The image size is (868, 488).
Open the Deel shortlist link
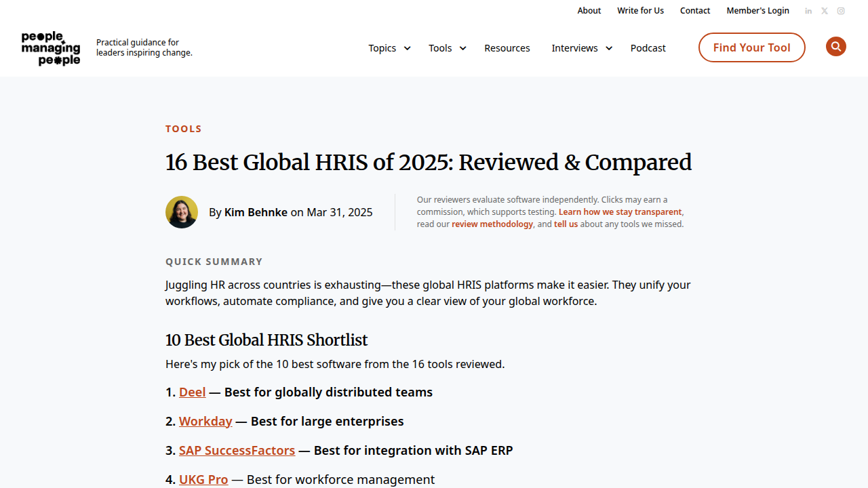[193, 392]
